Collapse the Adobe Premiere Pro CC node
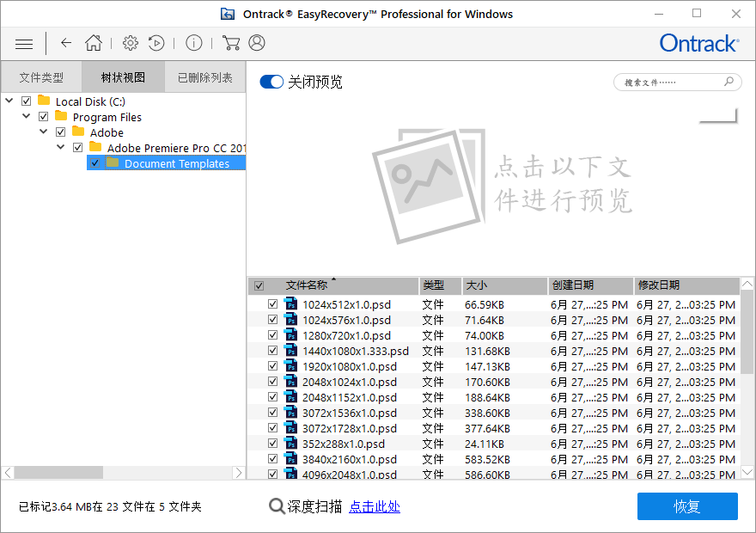Image resolution: width=756 pixels, height=533 pixels. [61, 147]
